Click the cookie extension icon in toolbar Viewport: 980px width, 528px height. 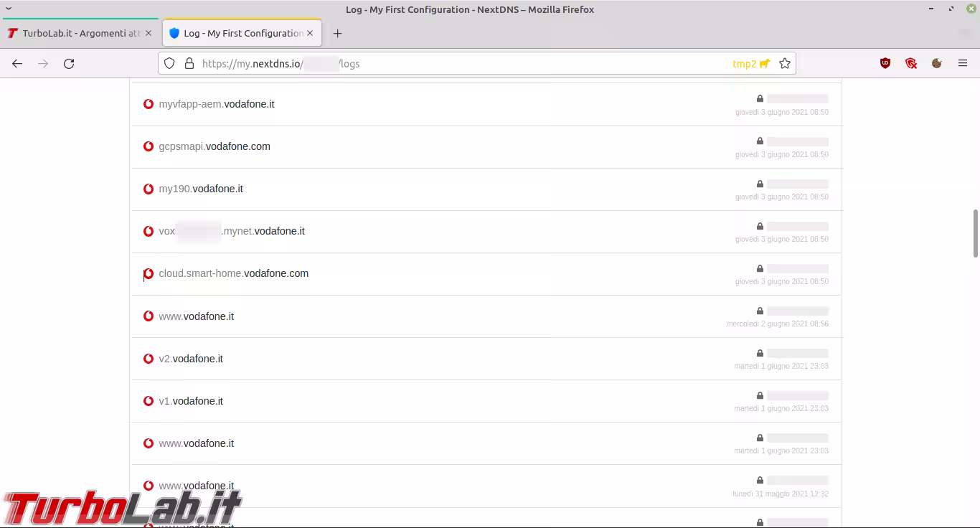pyautogui.click(x=936, y=63)
